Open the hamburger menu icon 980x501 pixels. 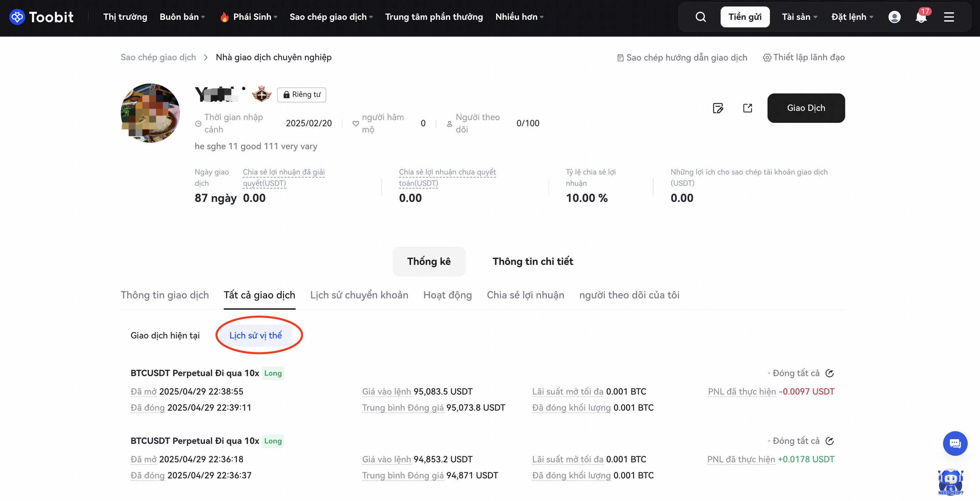pyautogui.click(x=949, y=17)
